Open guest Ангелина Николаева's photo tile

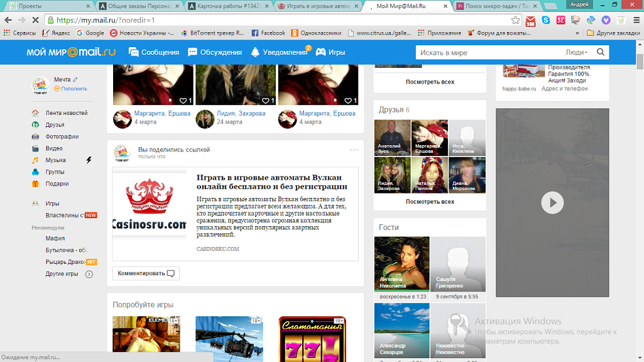[x=401, y=264]
